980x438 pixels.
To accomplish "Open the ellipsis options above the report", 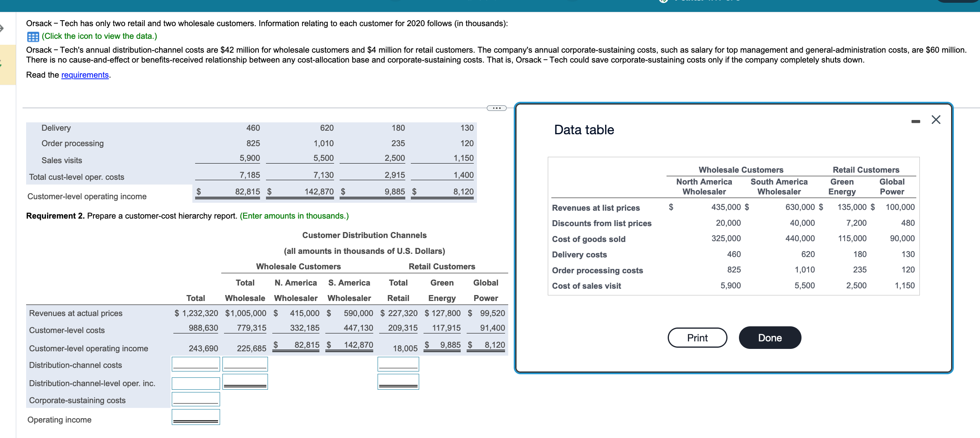I will click(496, 108).
